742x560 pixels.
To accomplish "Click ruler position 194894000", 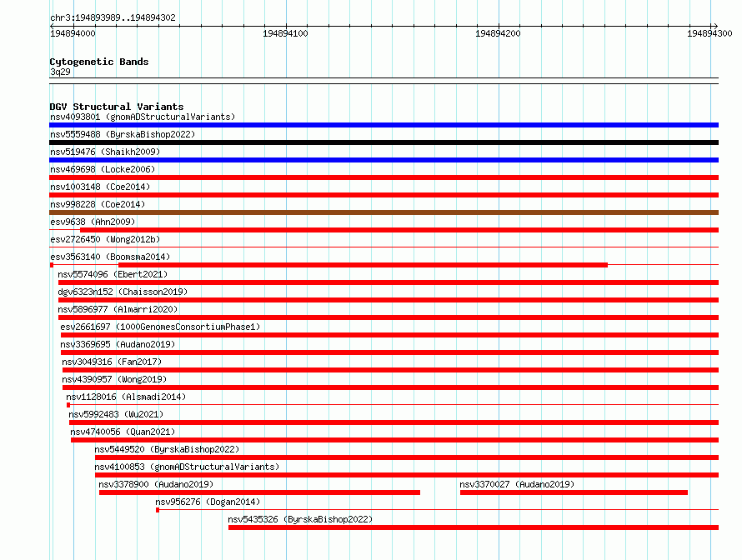I will click(x=73, y=33).
